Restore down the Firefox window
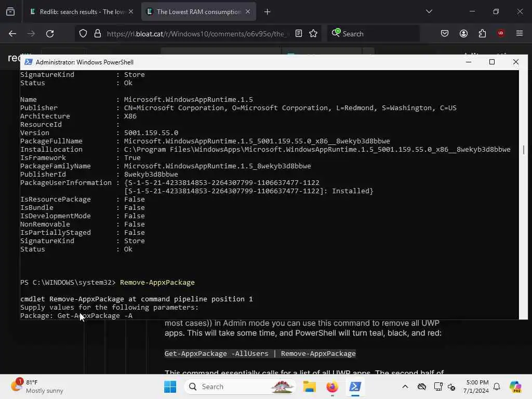532x399 pixels. click(496, 11)
